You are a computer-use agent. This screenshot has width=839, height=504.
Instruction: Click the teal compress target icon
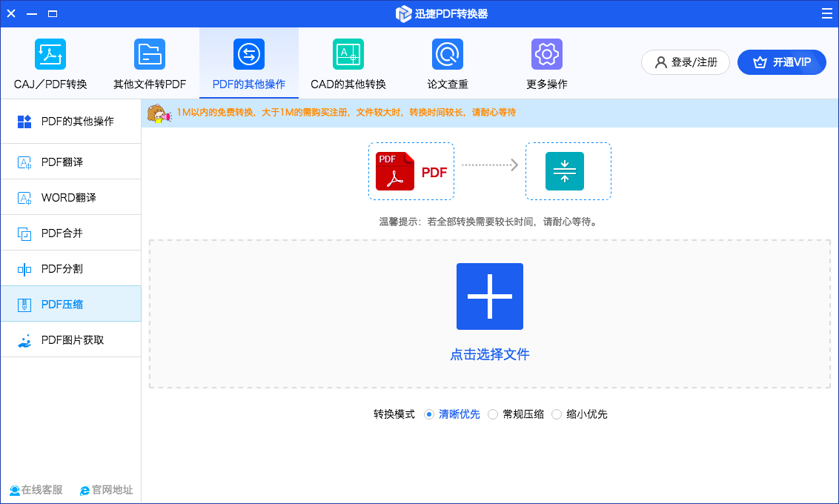pyautogui.click(x=565, y=171)
